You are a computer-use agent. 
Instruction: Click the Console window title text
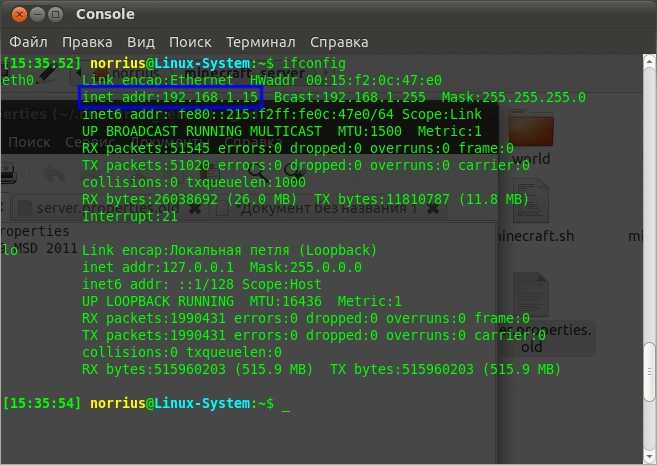[x=105, y=14]
